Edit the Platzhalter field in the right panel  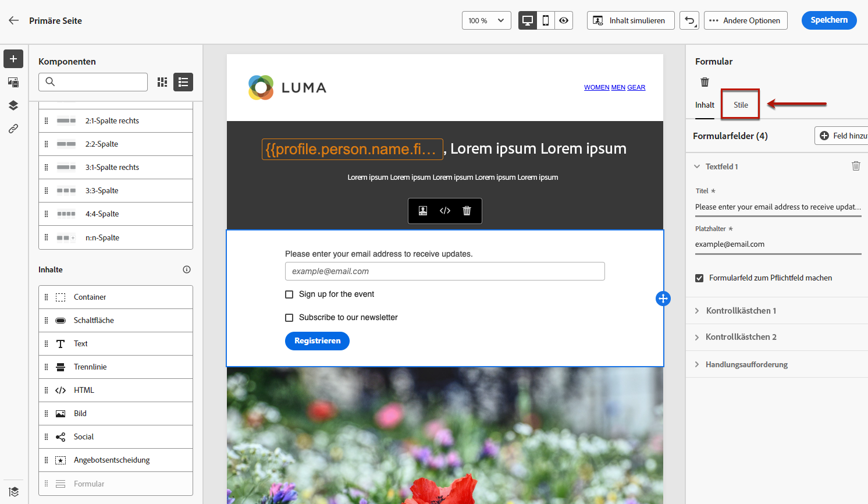pos(778,244)
